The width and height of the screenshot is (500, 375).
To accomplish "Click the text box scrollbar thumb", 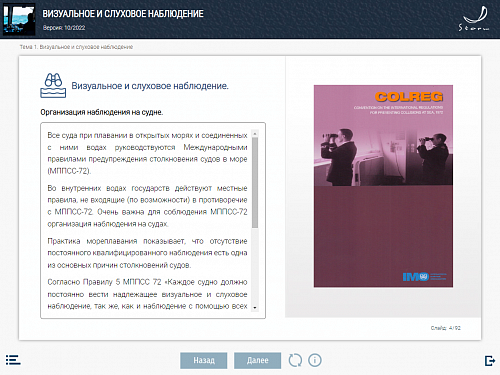I will tap(255, 183).
